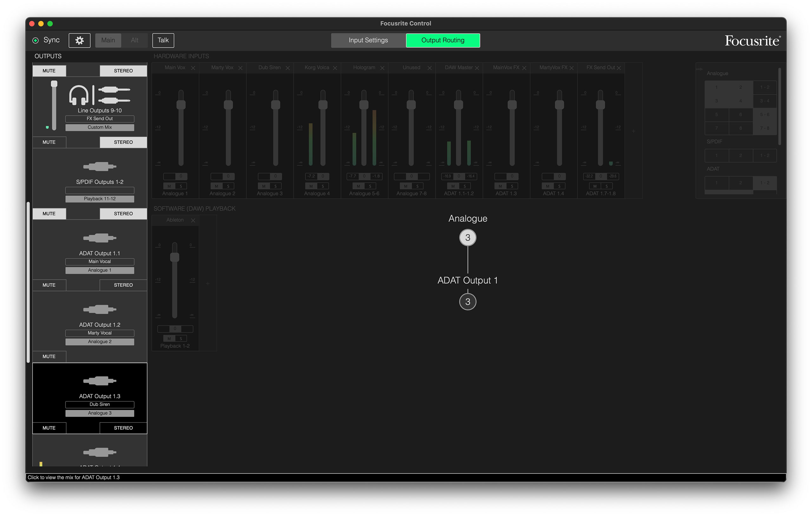This screenshot has width=812, height=516.
Task: Select ADAT 1-2 pair in routing grid
Action: click(765, 183)
